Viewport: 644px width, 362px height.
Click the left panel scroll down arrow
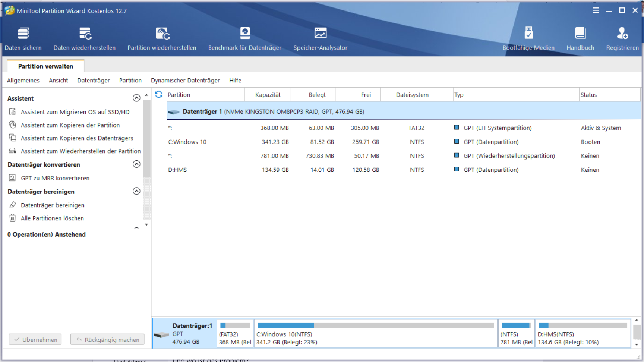pos(146,224)
